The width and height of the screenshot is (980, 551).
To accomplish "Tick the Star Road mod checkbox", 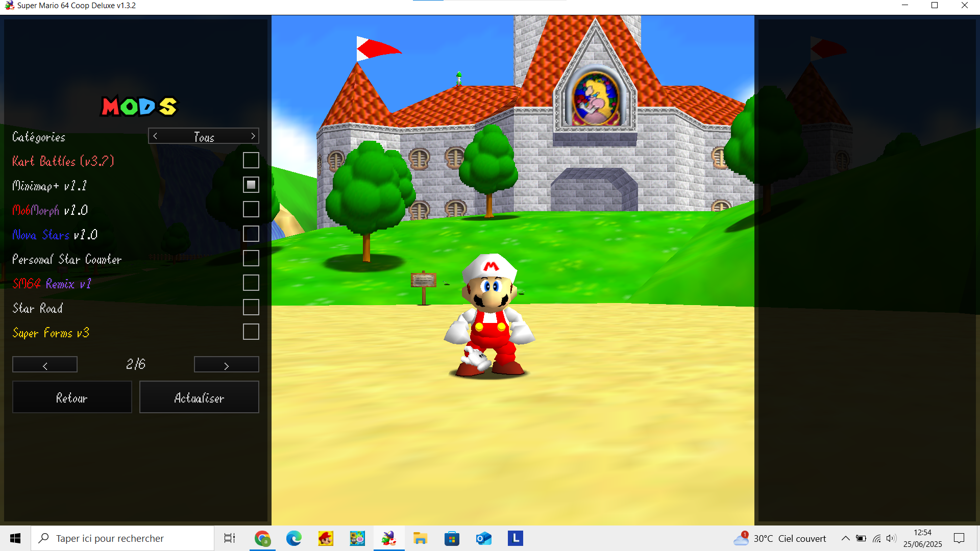I will pos(251,307).
